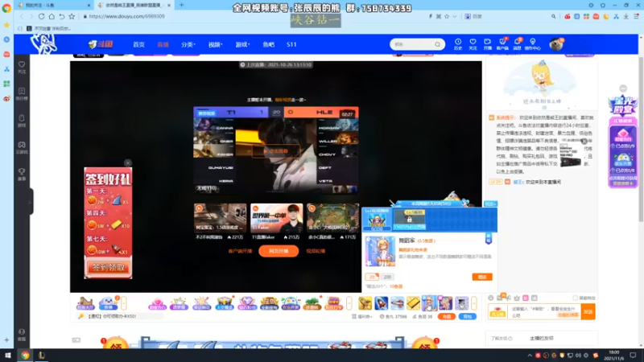Close the 签到好礼 sign-in popup

click(x=128, y=163)
